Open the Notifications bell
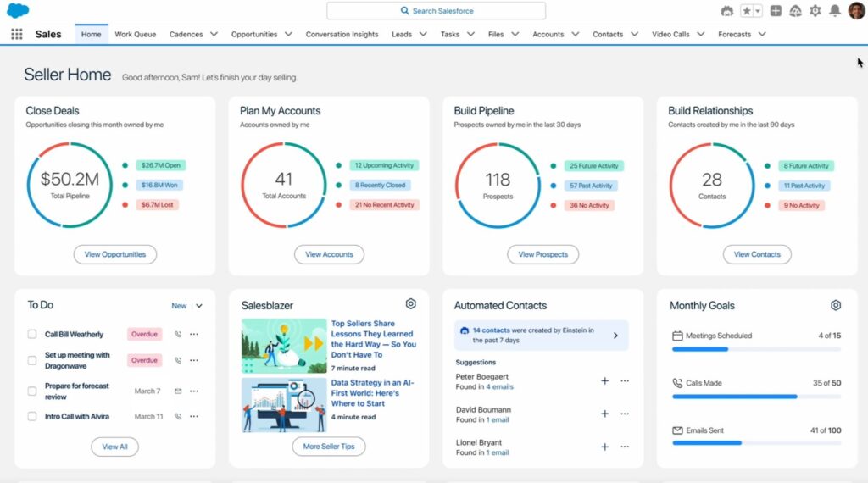 tap(835, 11)
